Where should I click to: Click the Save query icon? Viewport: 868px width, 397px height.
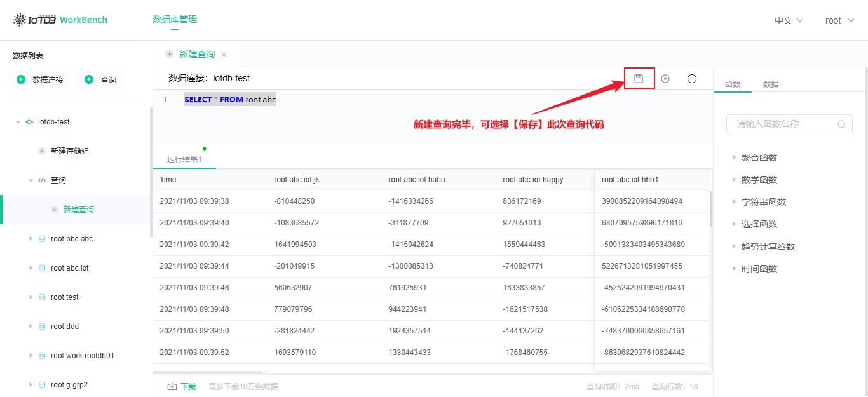639,78
